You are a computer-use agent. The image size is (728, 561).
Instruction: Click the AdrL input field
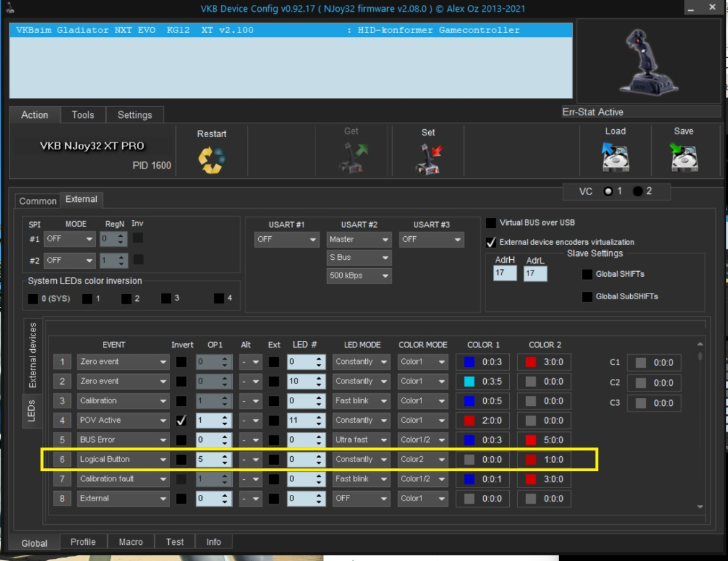(x=535, y=274)
